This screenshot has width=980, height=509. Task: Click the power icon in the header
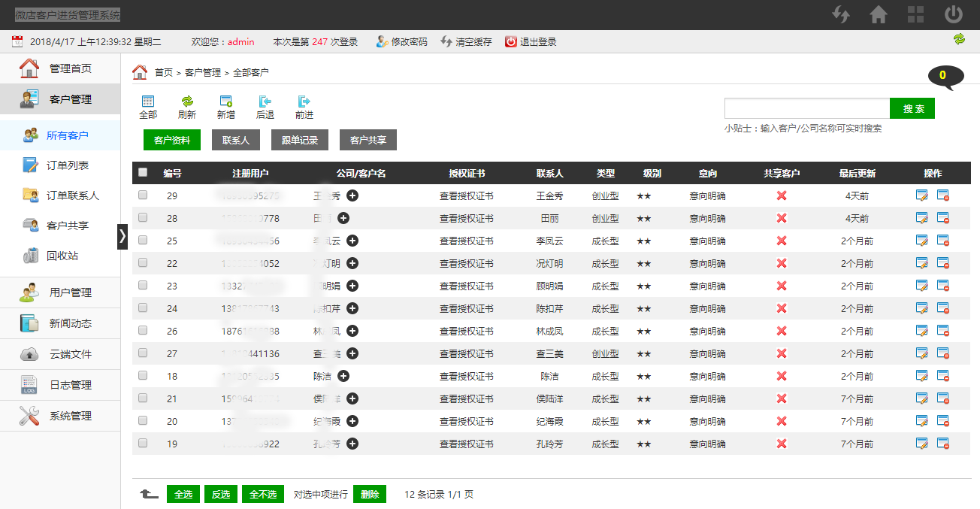pyautogui.click(x=954, y=14)
